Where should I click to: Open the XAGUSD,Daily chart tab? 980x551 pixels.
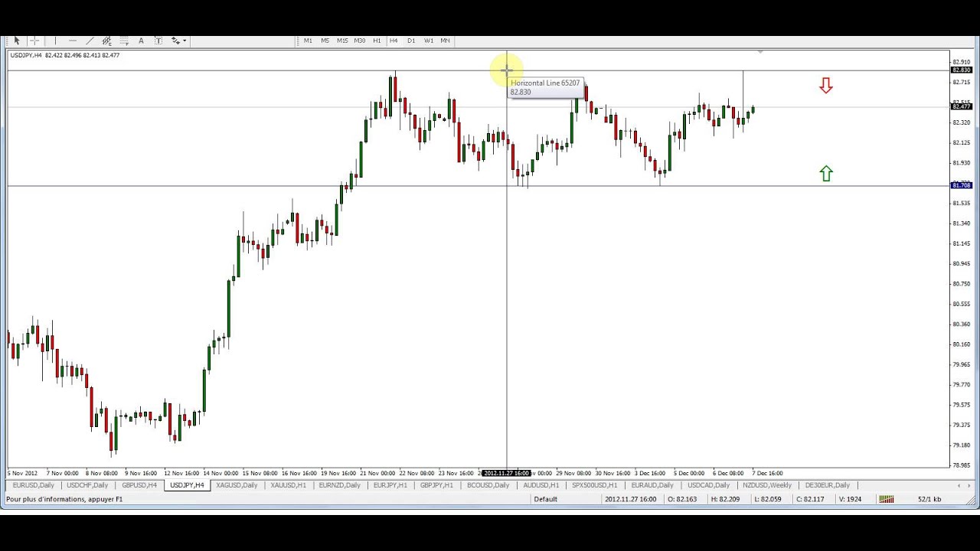[237, 485]
